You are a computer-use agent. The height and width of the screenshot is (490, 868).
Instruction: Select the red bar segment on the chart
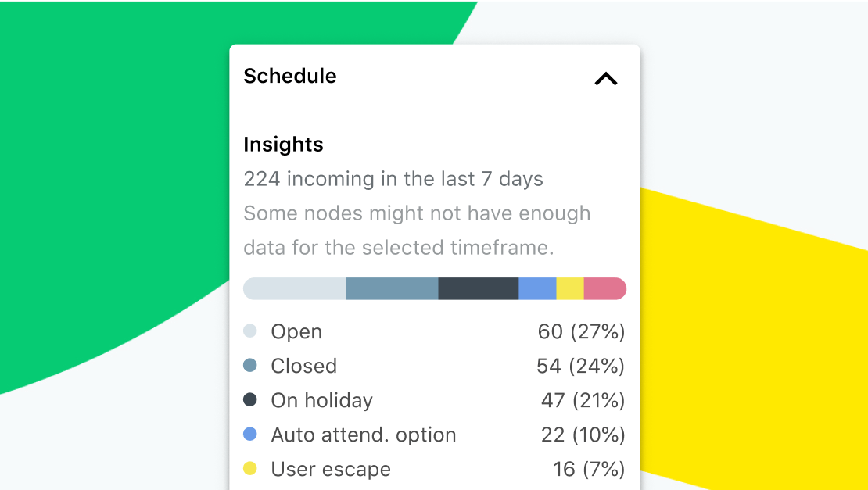coord(606,288)
